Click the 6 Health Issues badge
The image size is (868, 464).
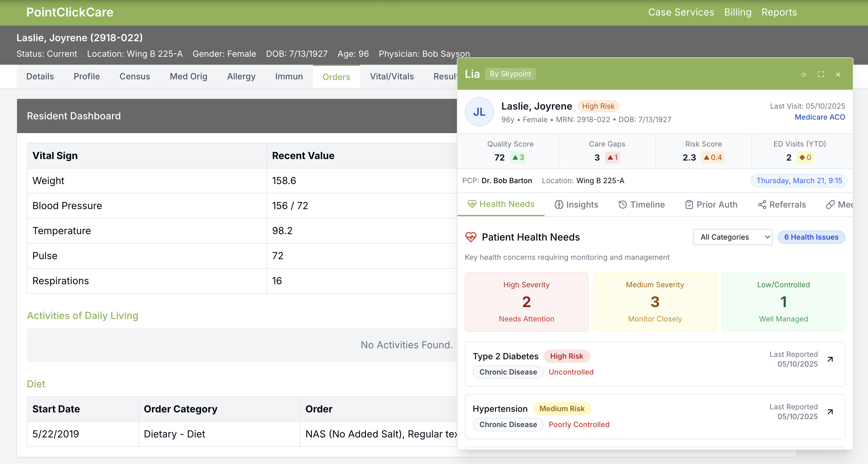(x=811, y=237)
